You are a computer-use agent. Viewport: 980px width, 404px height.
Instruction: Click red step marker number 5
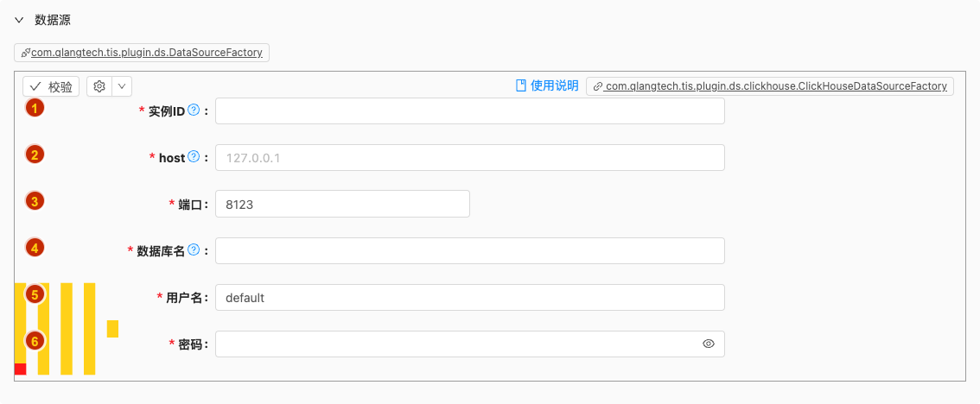[x=35, y=294]
